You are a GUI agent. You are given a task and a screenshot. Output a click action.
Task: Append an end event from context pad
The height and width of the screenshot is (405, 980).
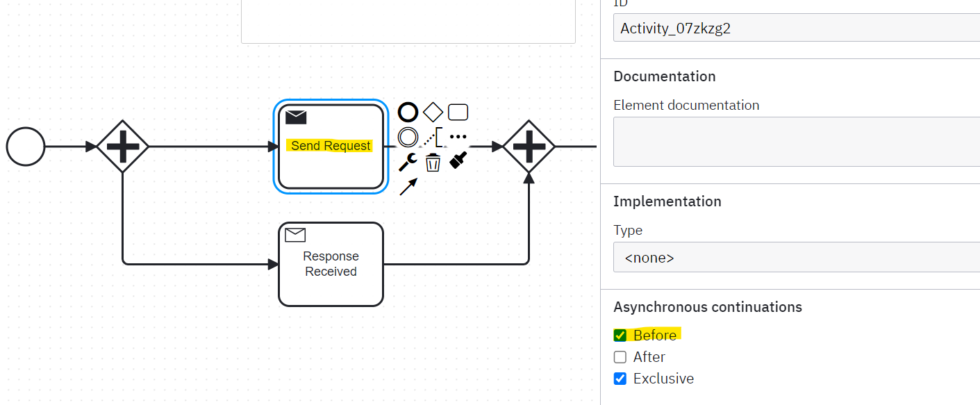(x=408, y=112)
